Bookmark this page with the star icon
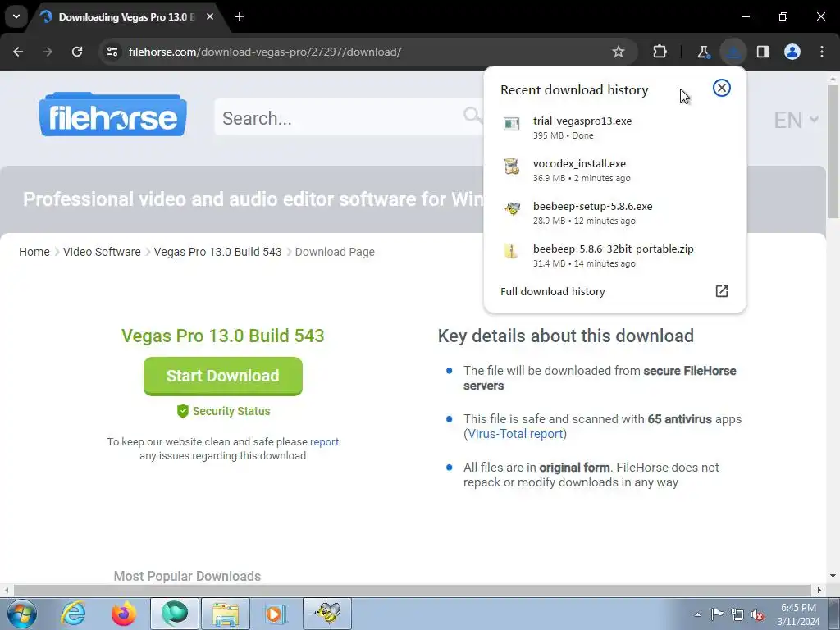This screenshot has height=630, width=840. (x=619, y=52)
